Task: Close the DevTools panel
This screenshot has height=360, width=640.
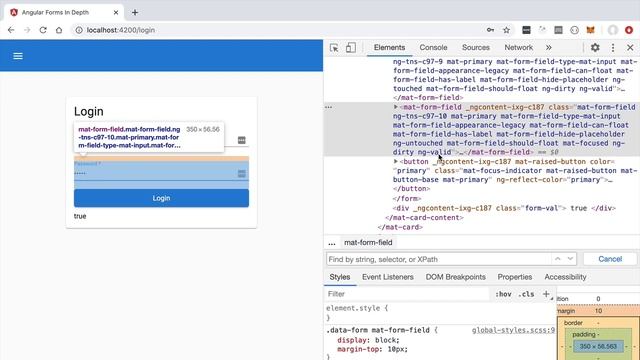Action: point(630,48)
